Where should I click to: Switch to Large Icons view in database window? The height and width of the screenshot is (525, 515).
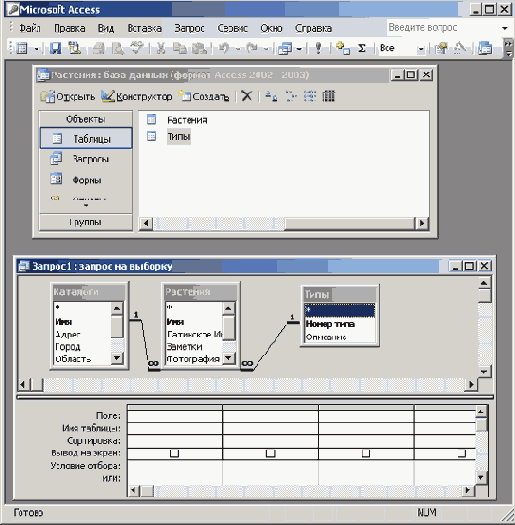click(x=271, y=96)
